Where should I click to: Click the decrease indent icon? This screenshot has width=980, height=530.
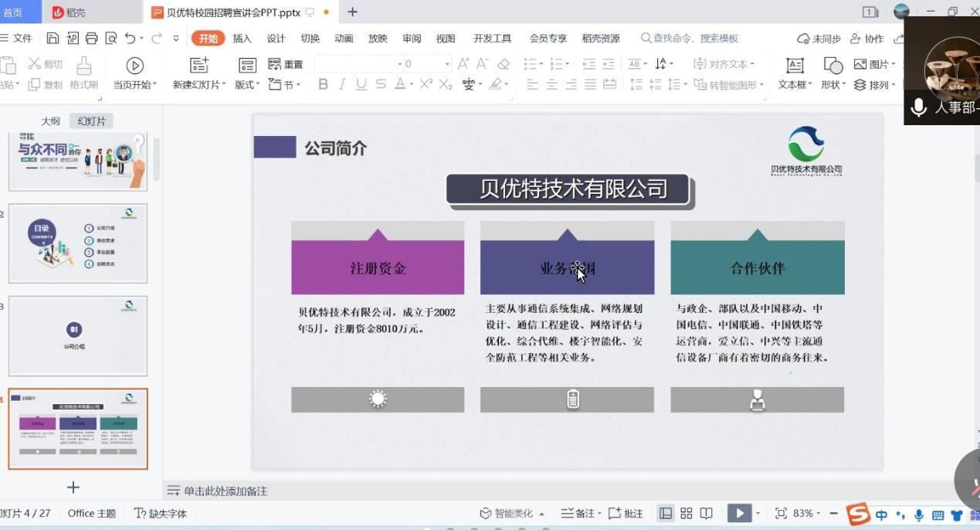(589, 64)
